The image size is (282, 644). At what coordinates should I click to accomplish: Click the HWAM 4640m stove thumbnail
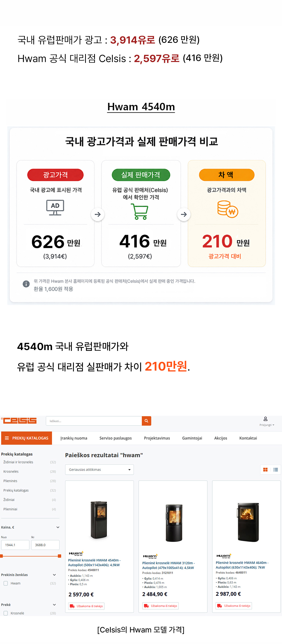248,522
